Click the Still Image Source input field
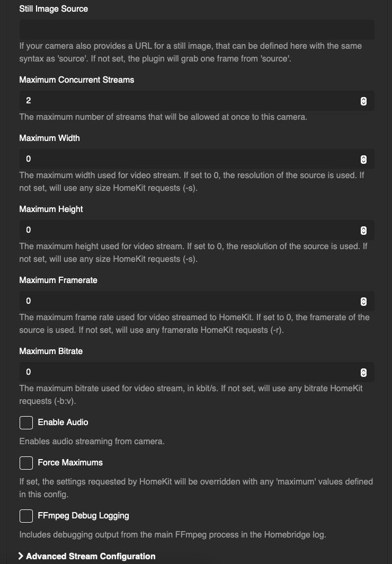Viewport: 392px width, 564px height. coord(196,30)
